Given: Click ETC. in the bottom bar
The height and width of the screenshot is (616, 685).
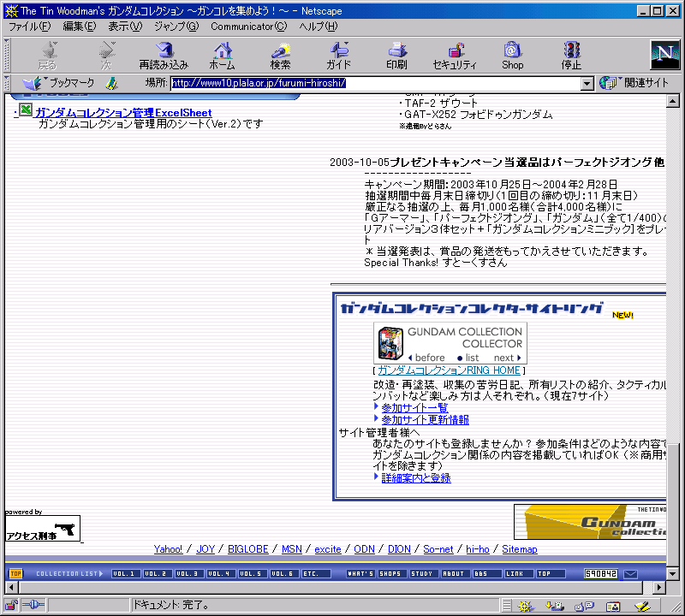Looking at the screenshot, I should (316, 574).
